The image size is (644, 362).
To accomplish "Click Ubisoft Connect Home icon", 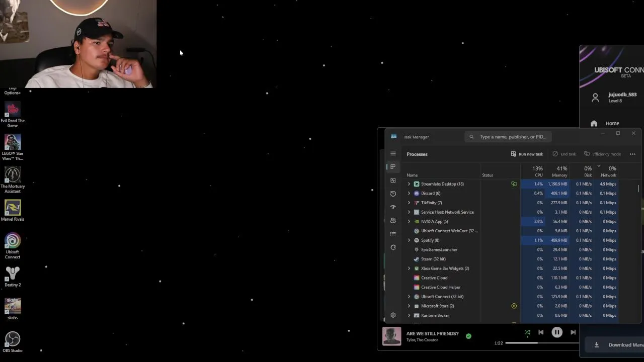I will (x=594, y=123).
